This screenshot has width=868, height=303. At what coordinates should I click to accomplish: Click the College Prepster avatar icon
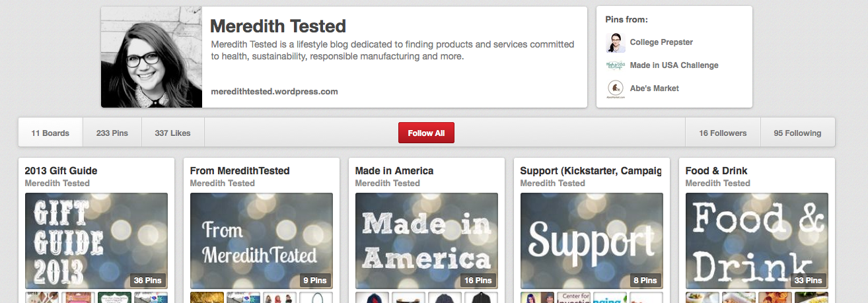pos(616,42)
